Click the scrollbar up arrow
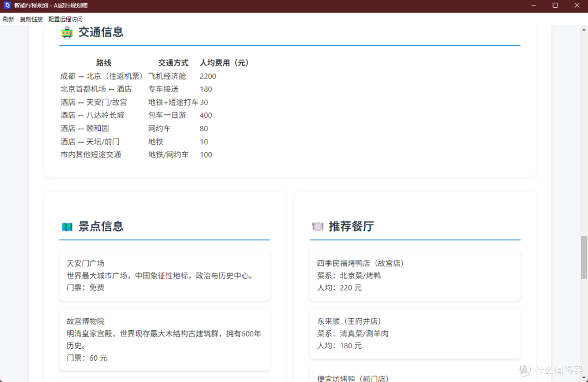This screenshot has width=588, height=382. click(x=584, y=29)
